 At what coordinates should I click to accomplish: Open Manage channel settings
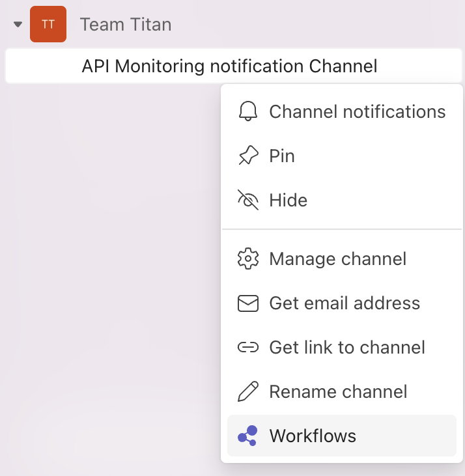[342, 259]
